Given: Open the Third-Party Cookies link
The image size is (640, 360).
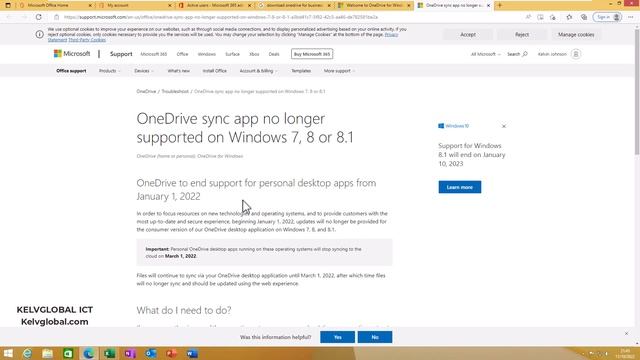Looking at the screenshot, I should click(87, 40).
